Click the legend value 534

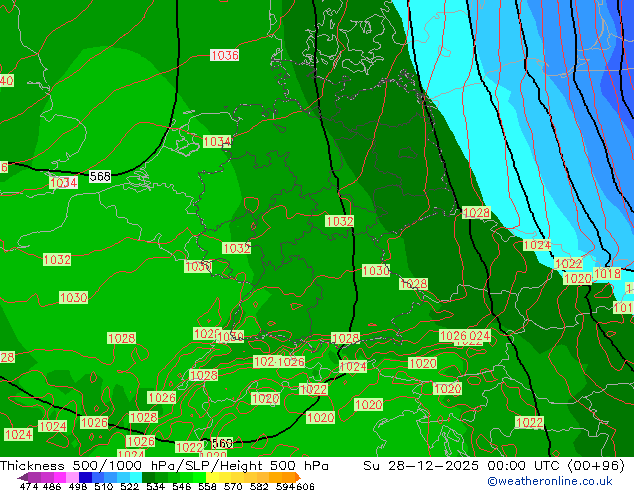[155, 486]
